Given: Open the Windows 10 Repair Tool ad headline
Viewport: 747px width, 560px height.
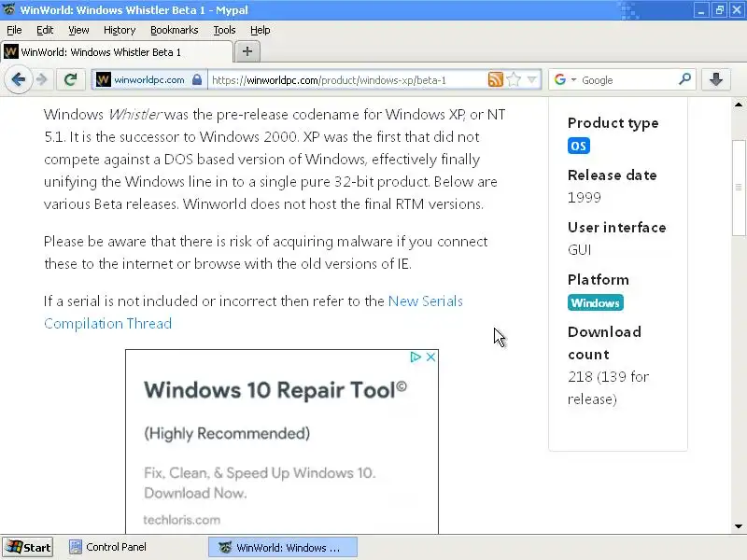Looking at the screenshot, I should [275, 390].
